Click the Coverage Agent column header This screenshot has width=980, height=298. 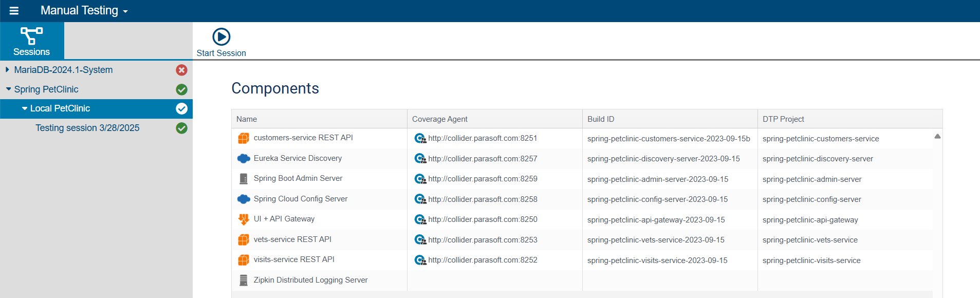(494, 119)
